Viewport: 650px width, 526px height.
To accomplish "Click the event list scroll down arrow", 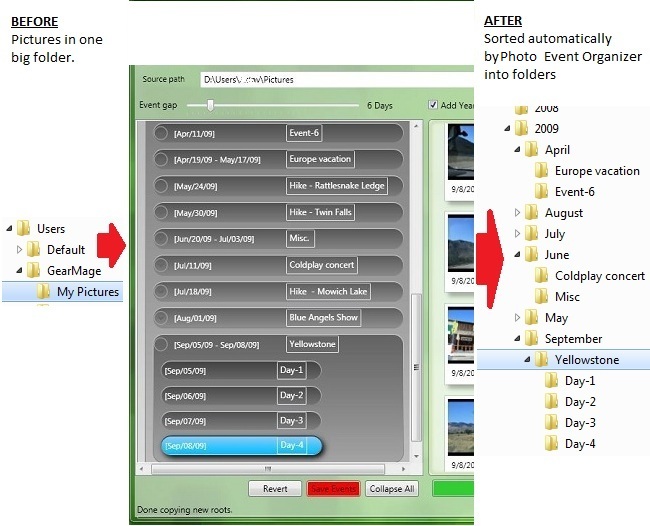I will point(416,456).
